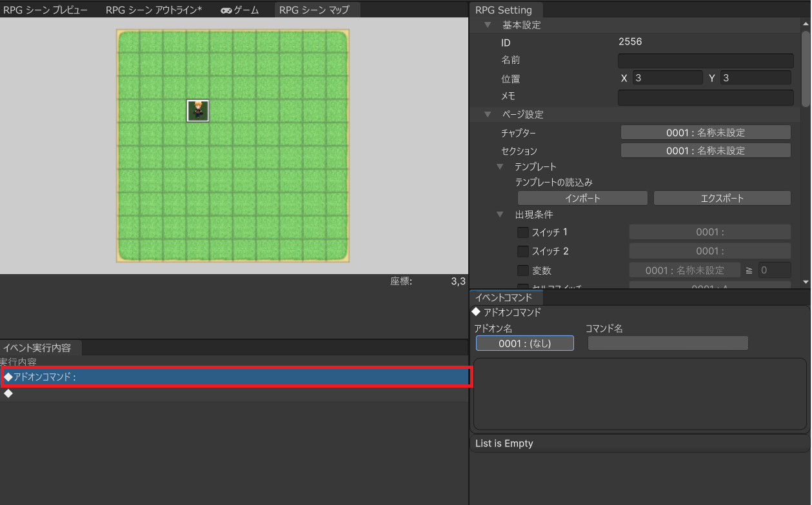Open the チャプター dropdown
812x505 pixels.
tap(705, 132)
